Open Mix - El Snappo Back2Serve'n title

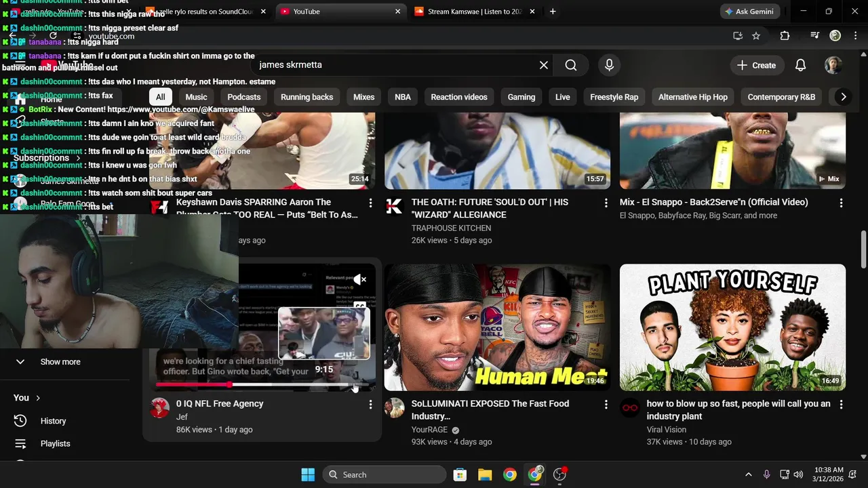point(714,202)
